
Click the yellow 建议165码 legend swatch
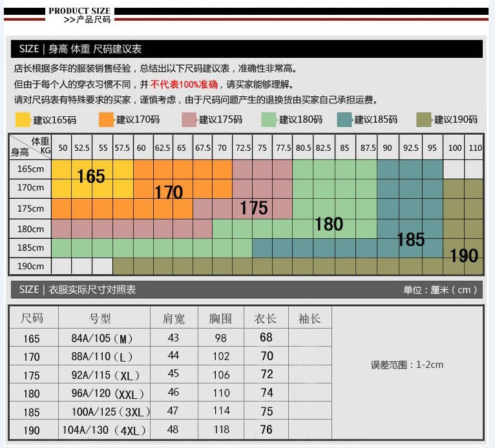23,119
